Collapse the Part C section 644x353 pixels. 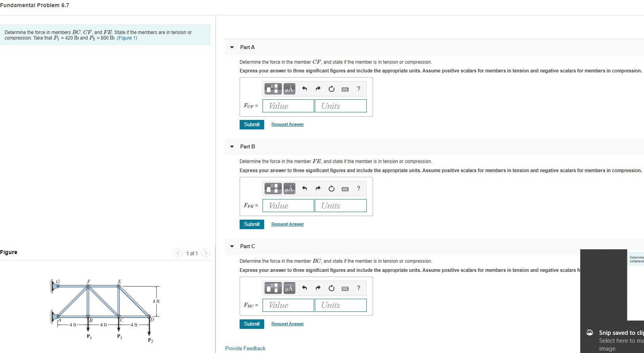coord(232,246)
